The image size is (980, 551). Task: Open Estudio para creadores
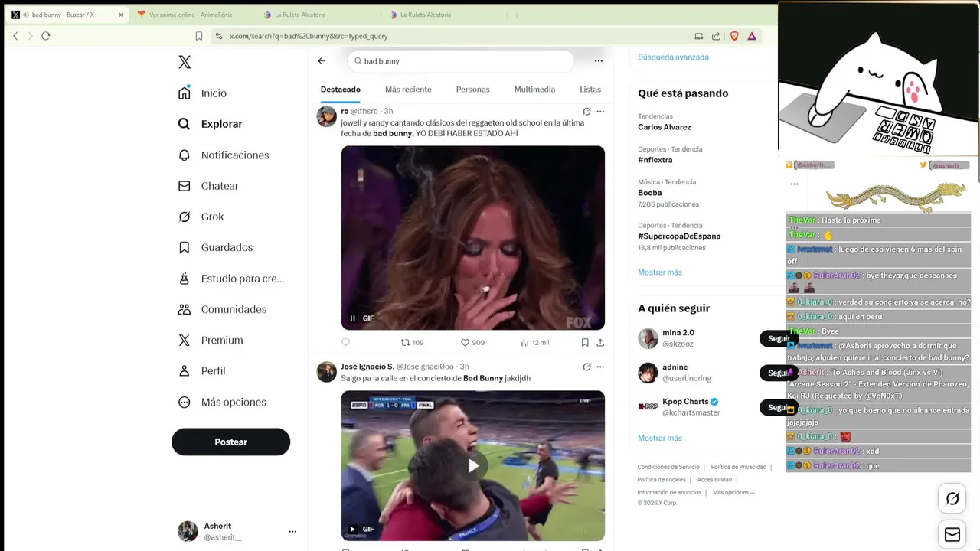pos(230,279)
